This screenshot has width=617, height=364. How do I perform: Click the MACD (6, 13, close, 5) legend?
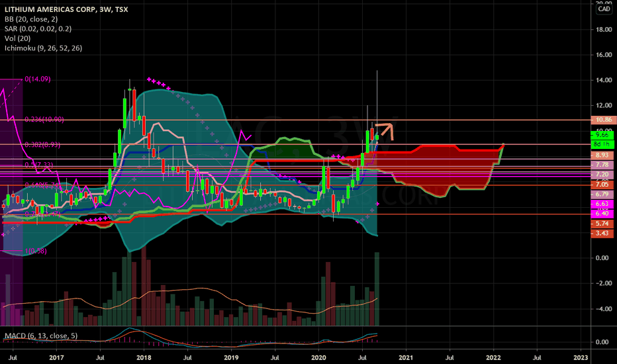(41, 336)
